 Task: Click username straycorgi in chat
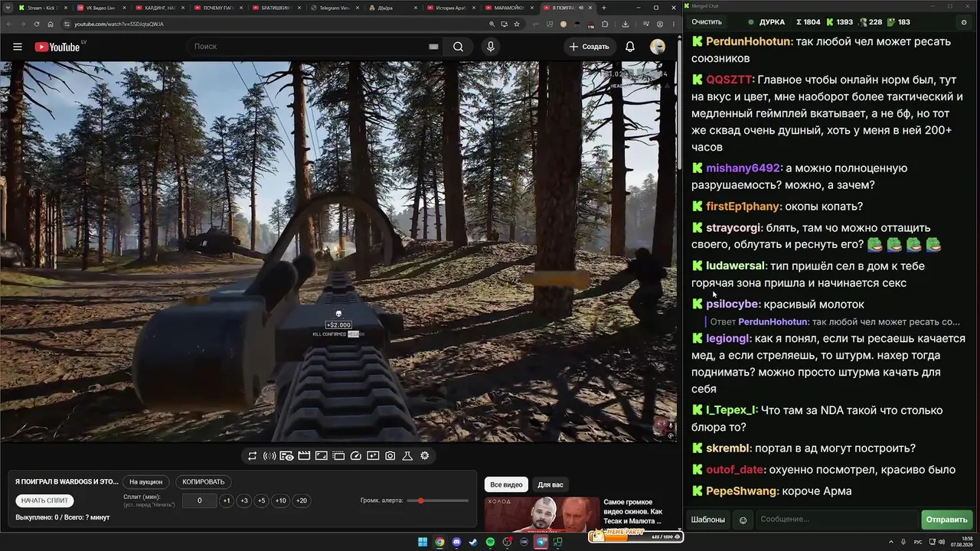(733, 228)
